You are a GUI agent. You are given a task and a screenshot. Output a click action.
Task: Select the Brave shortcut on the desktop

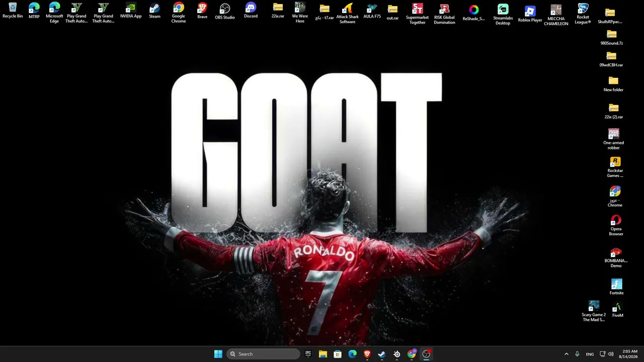pyautogui.click(x=202, y=11)
